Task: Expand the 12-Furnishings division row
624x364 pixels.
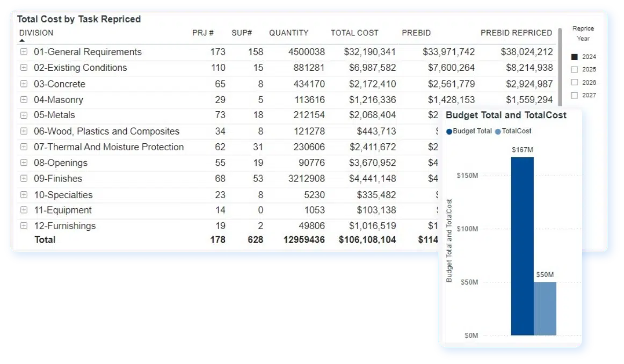Action: (x=24, y=225)
